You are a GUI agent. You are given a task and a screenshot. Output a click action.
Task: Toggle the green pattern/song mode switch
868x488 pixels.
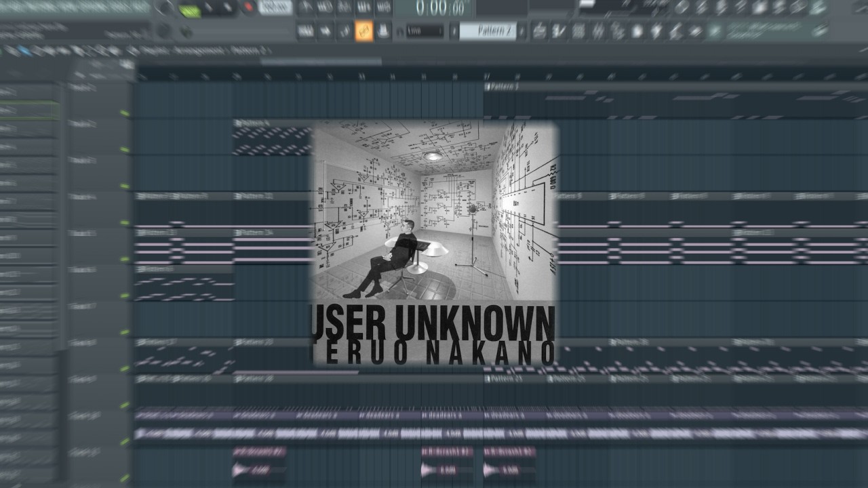(189, 9)
